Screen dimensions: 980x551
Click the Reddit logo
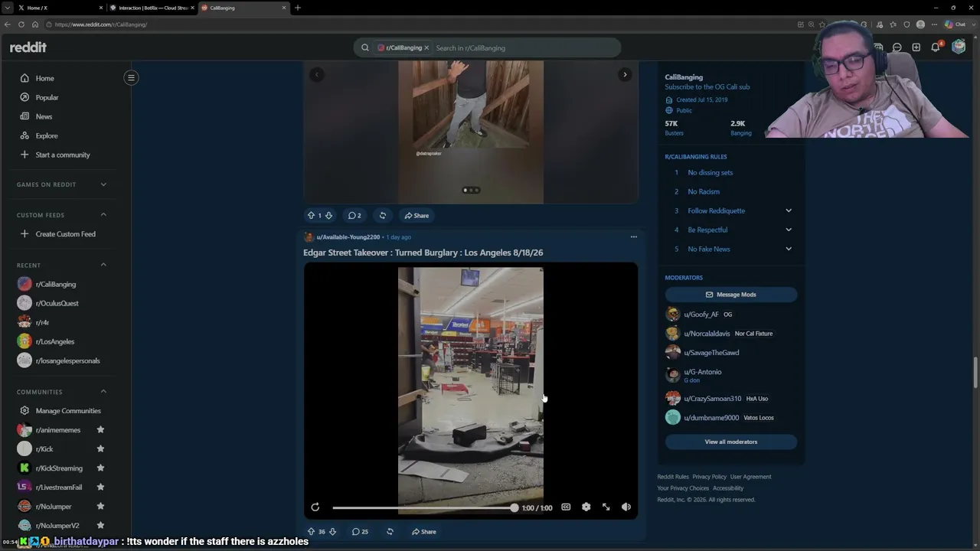click(x=28, y=47)
